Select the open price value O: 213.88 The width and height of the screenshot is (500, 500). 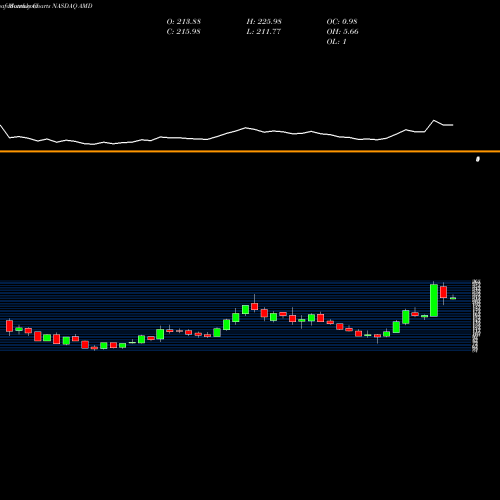pyautogui.click(x=184, y=21)
